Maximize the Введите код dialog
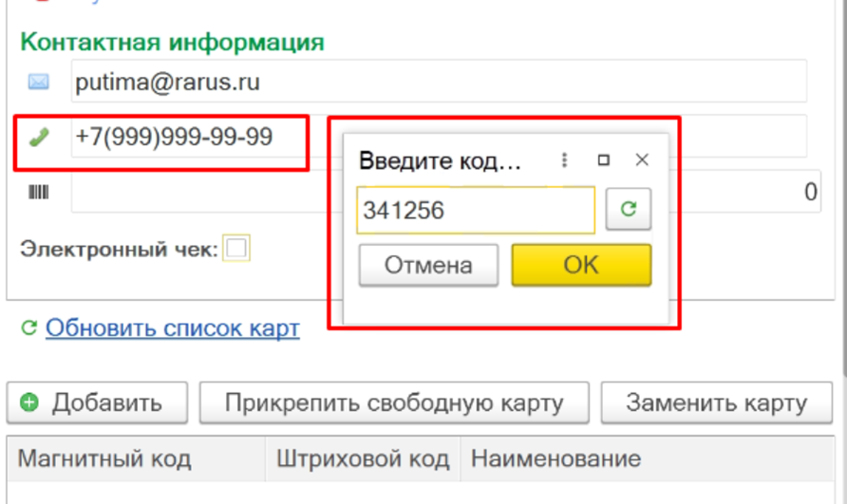 [603, 159]
